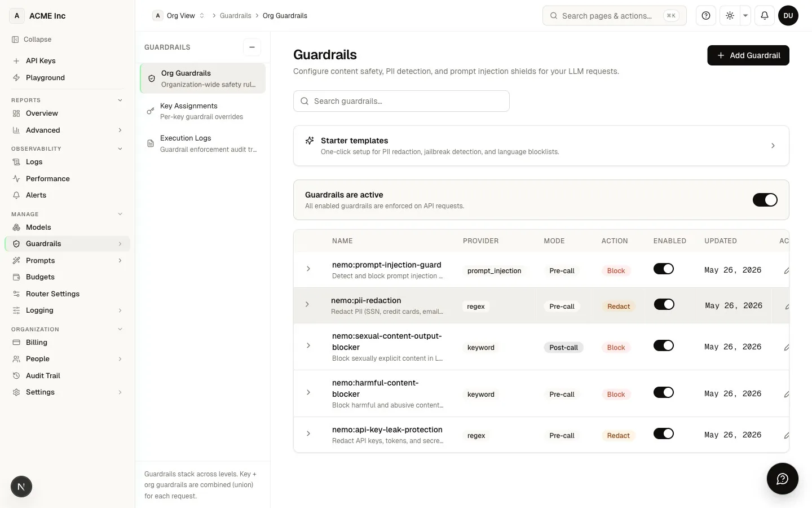The image size is (812, 508).
Task: Edit the nemo:pii-redaction row via pencil icon
Action: click(787, 306)
